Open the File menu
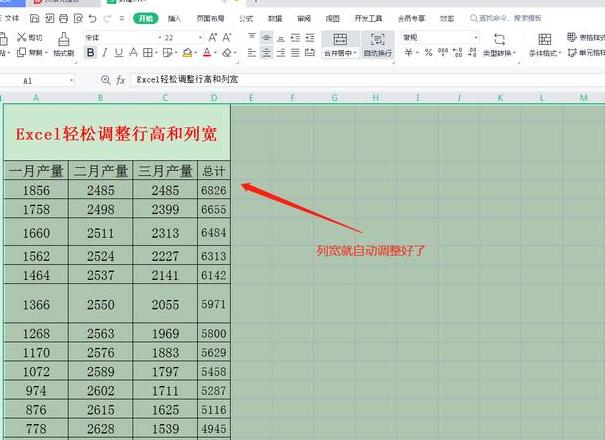This screenshot has width=605, height=440. (x=10, y=18)
